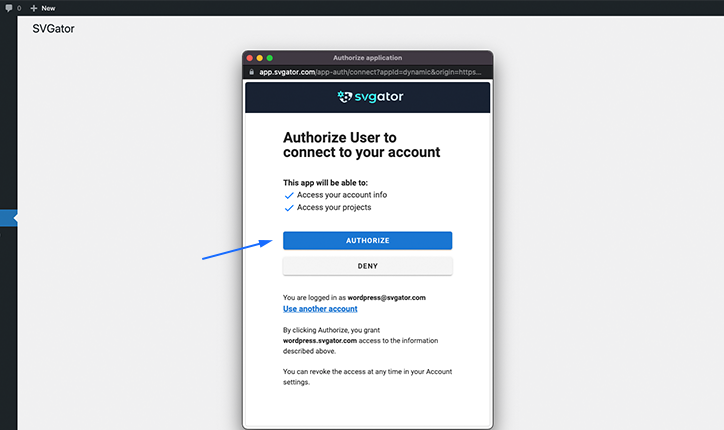Open the Use another account link
The width and height of the screenshot is (724, 430).
[320, 309]
